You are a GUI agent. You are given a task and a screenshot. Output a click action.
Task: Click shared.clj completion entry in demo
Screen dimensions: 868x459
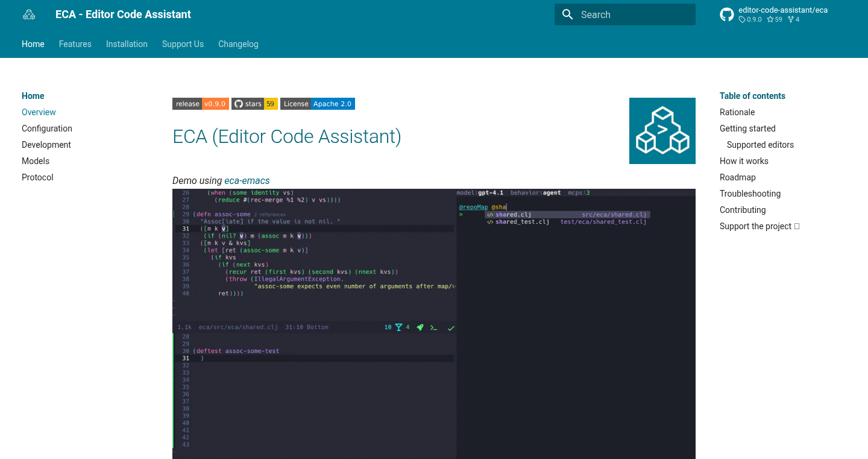pyautogui.click(x=567, y=215)
